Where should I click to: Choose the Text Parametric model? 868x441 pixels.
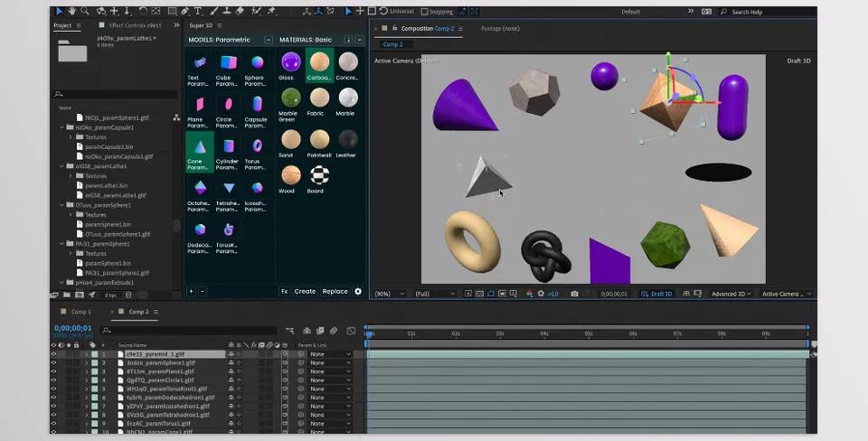(199, 69)
